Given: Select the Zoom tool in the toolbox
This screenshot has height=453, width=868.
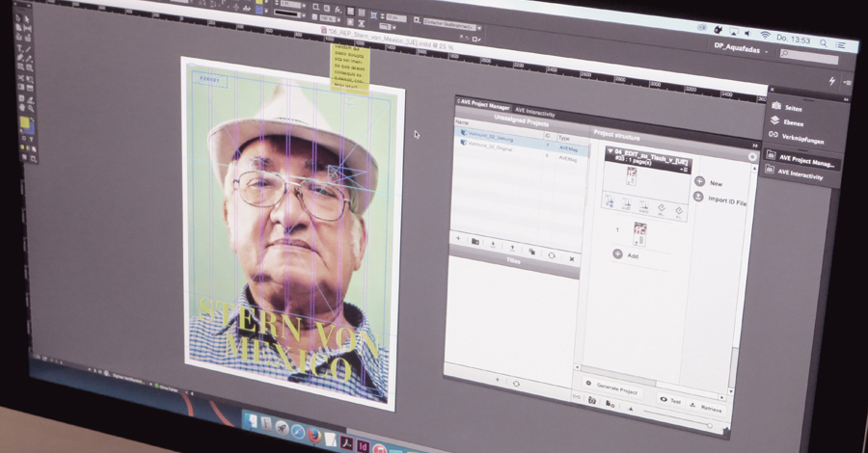Looking at the screenshot, I should 31,108.
